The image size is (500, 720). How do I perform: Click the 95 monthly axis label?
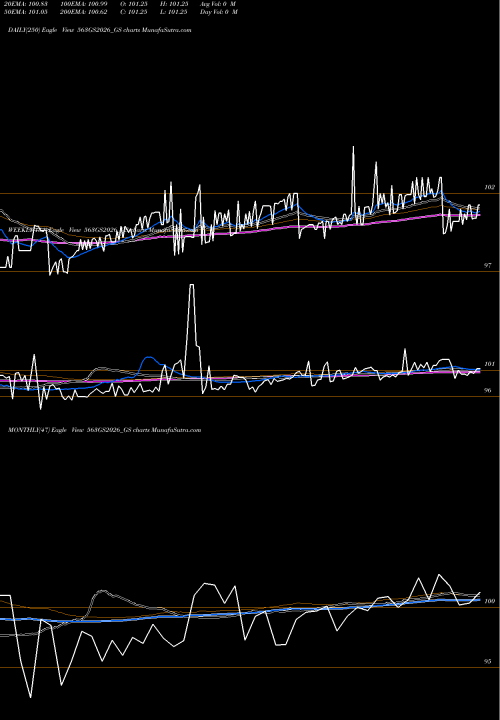pyautogui.click(x=488, y=661)
